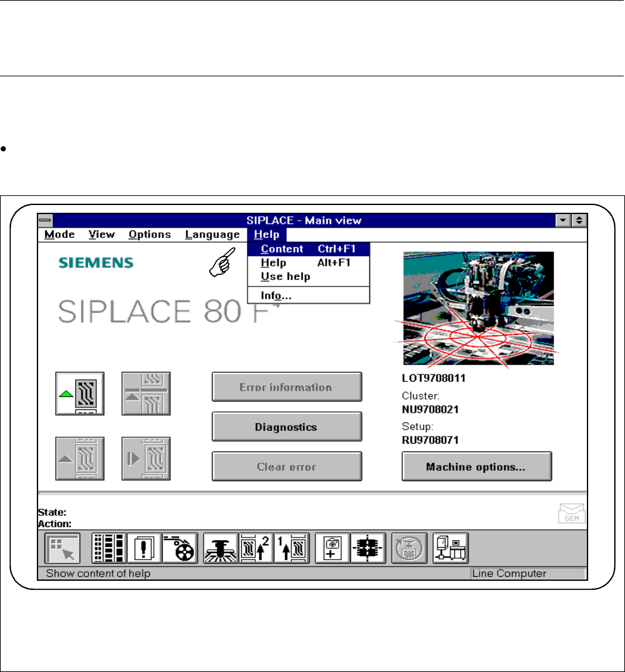Click the greyed circular placement cycle icon
The height and width of the screenshot is (672, 625).
[409, 548]
